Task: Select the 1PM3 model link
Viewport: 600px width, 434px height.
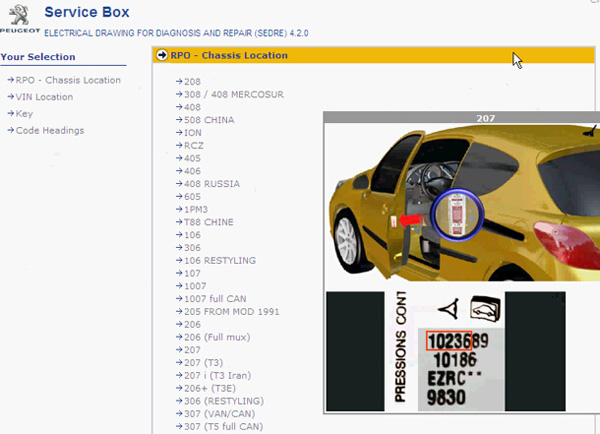Action: point(196,209)
